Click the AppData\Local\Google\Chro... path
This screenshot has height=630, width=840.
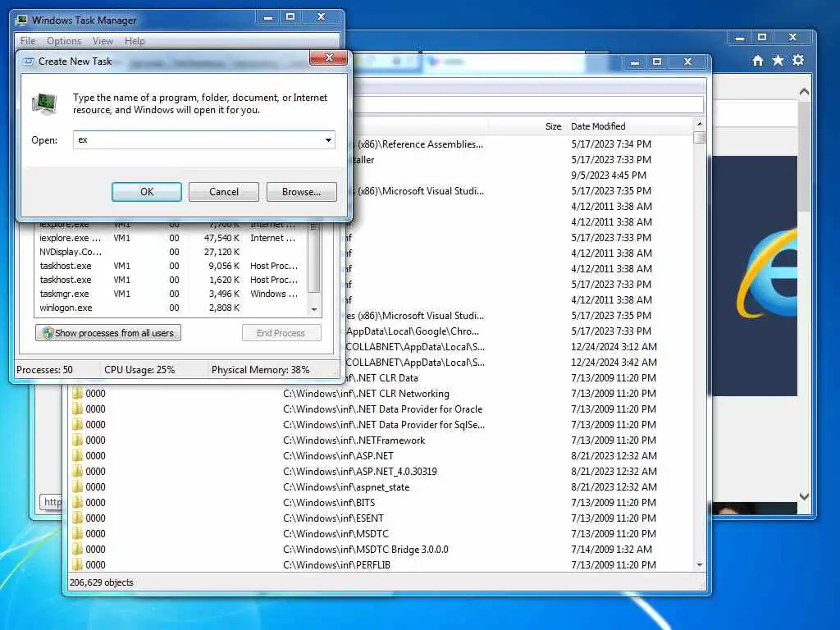click(413, 331)
